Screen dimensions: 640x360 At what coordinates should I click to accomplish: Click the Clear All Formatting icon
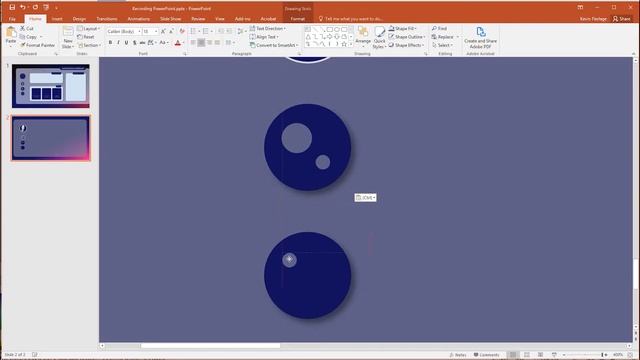(x=182, y=31)
